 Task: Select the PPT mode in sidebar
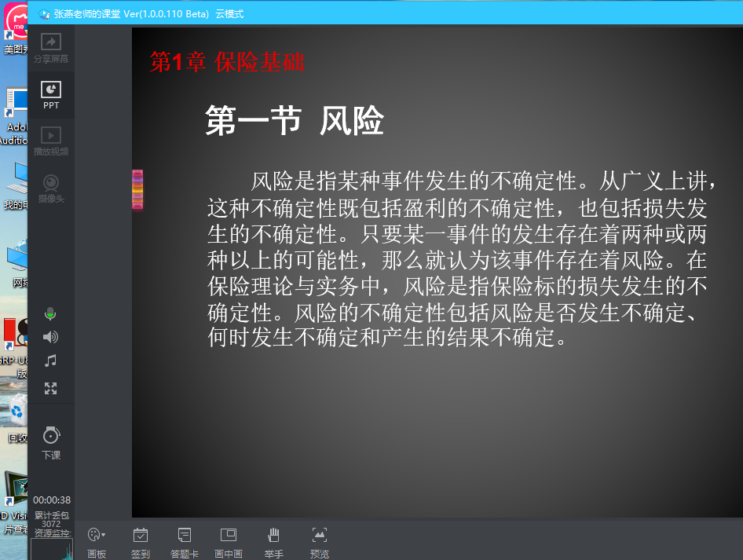(51, 94)
